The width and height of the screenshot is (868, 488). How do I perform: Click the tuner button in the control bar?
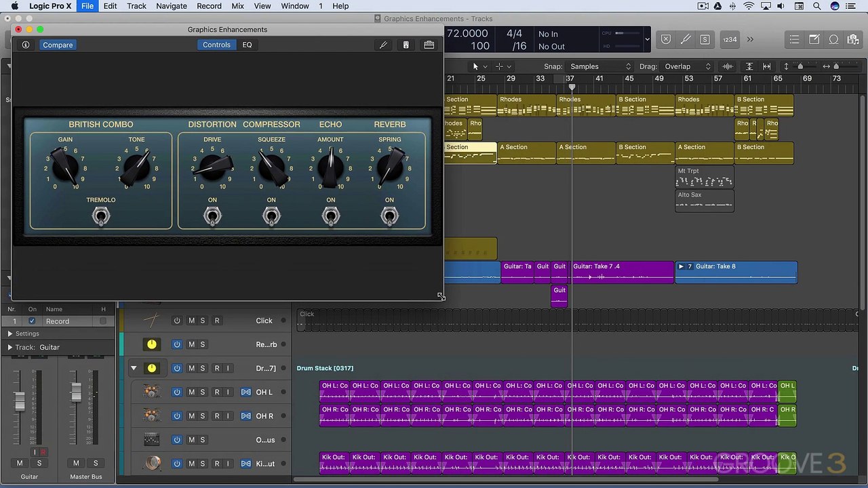(x=685, y=39)
